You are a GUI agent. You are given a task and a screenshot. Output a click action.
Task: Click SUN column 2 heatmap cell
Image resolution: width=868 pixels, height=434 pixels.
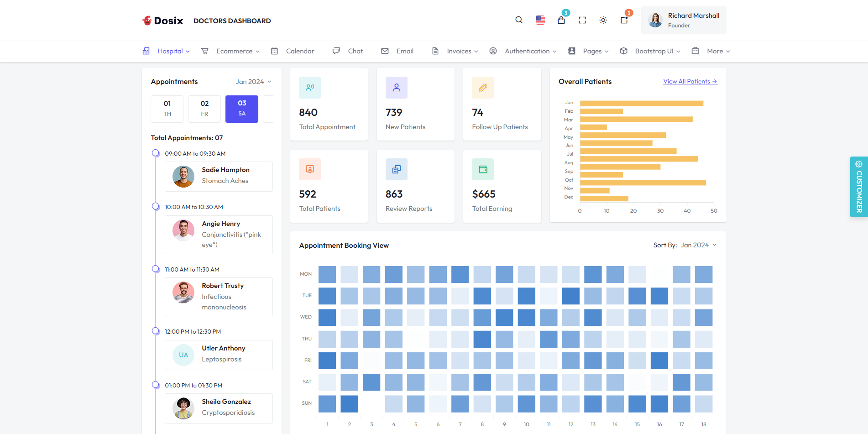350,404
